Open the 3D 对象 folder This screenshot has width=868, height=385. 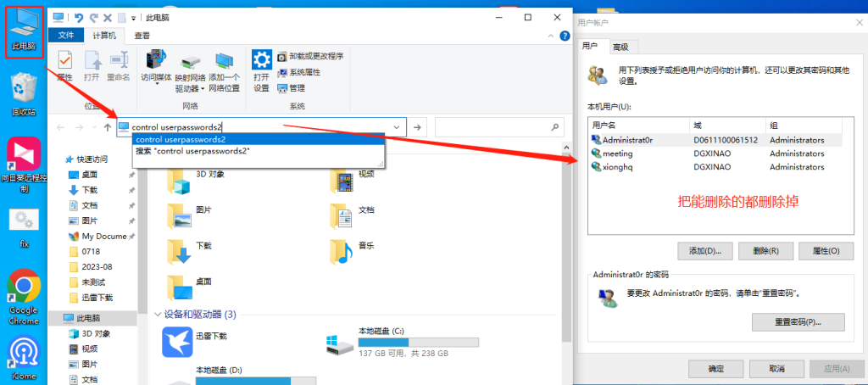pos(196,181)
